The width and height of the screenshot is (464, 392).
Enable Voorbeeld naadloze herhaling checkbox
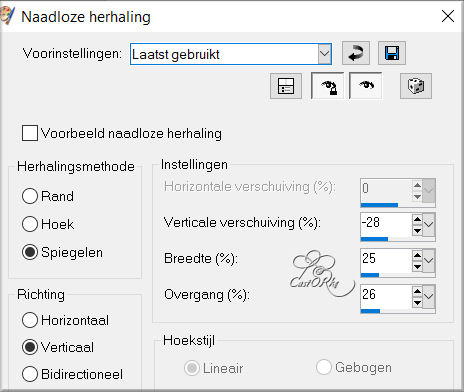click(x=30, y=133)
